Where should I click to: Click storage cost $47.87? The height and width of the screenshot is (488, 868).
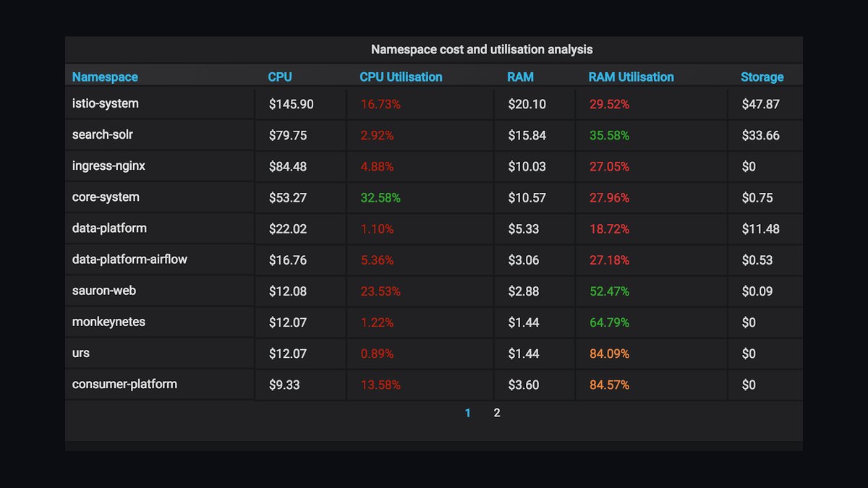[761, 104]
